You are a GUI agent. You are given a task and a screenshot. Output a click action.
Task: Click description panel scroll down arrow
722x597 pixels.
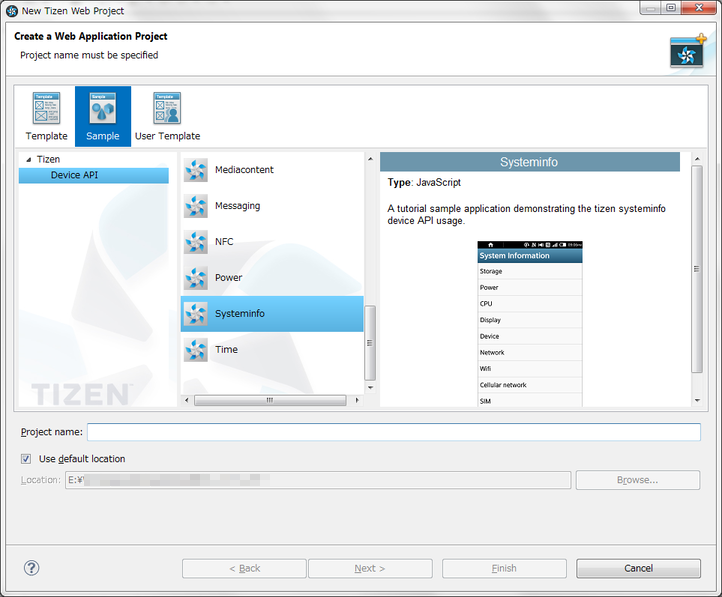tap(697, 400)
